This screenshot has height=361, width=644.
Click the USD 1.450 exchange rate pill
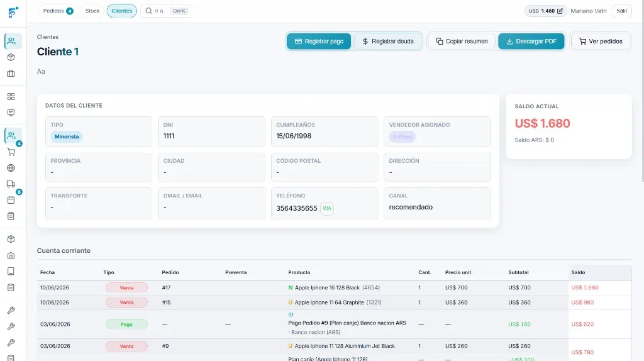pos(545,11)
